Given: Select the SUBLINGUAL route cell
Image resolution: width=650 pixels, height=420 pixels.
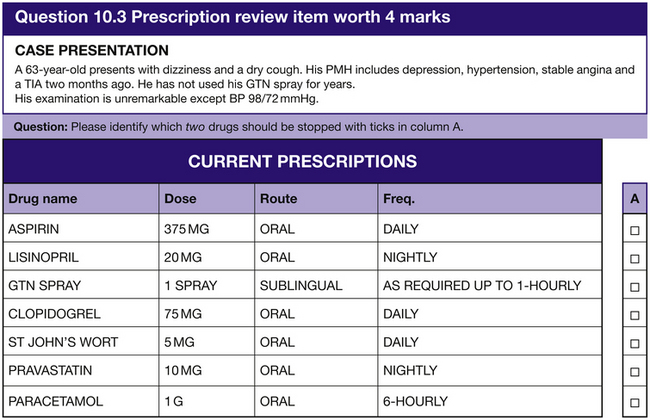Looking at the screenshot, I should click(x=300, y=286).
